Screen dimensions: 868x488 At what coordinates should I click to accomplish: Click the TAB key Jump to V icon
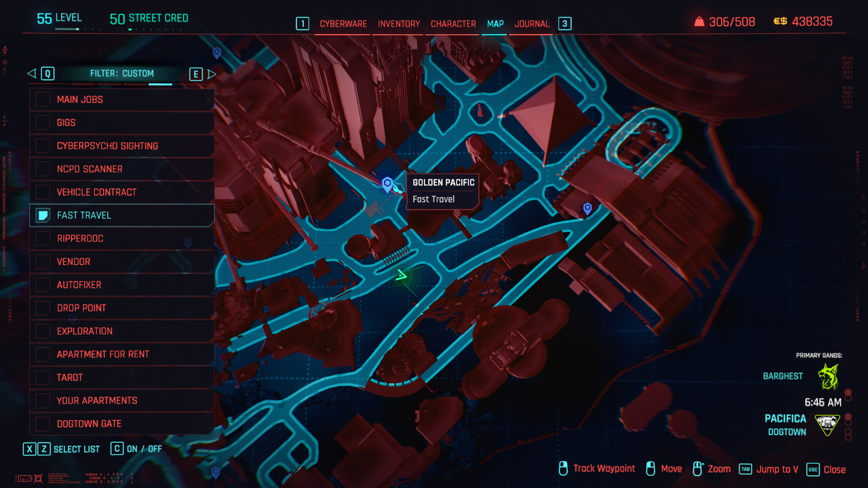coord(745,469)
